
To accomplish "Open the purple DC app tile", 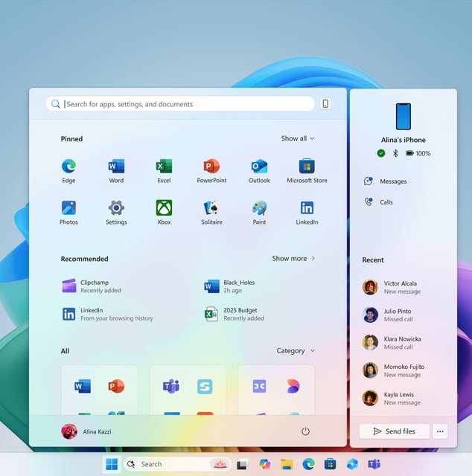I will click(259, 386).
